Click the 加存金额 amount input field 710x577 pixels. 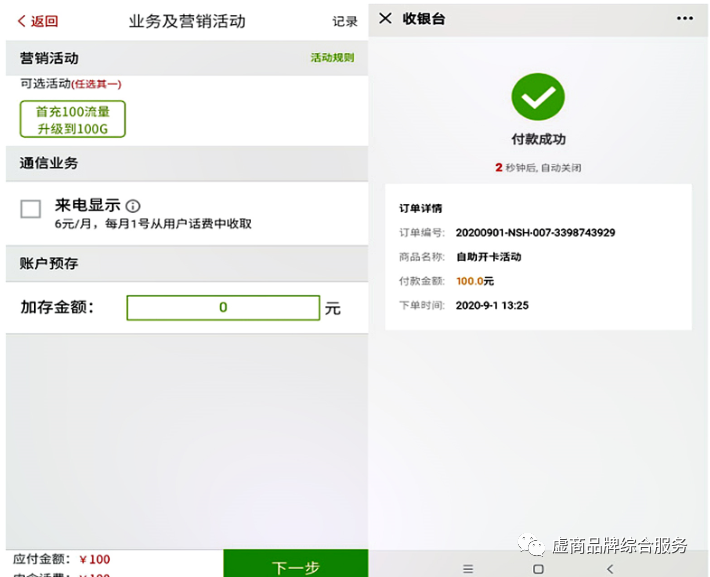[x=223, y=308]
